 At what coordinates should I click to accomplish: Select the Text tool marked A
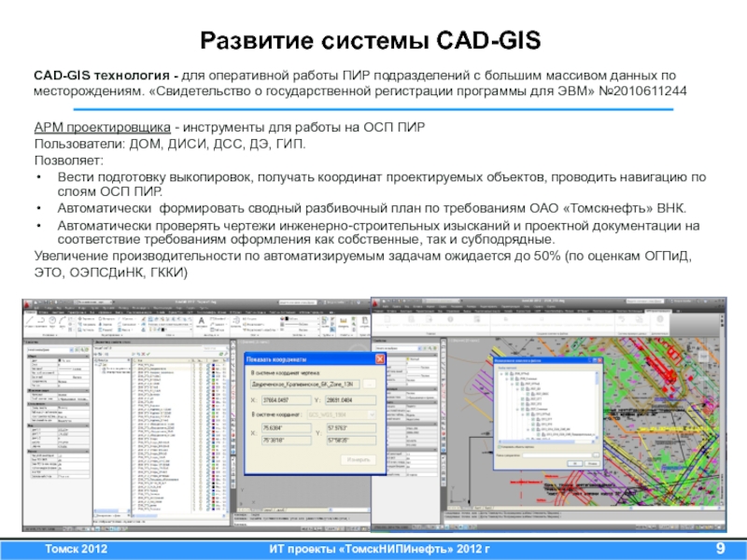point(200,321)
